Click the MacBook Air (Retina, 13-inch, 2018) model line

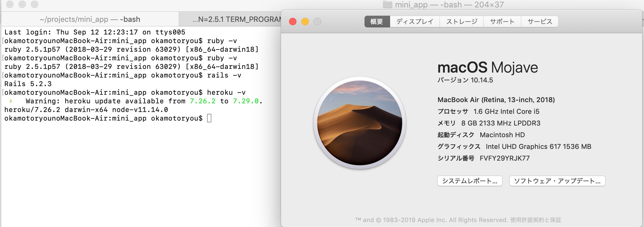coord(496,100)
